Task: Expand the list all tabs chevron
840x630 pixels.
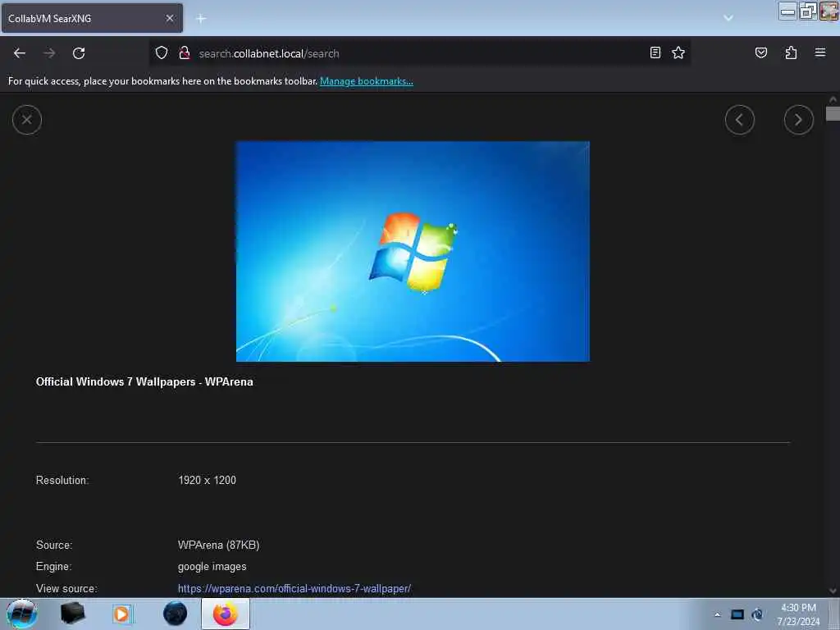Action: [728, 18]
